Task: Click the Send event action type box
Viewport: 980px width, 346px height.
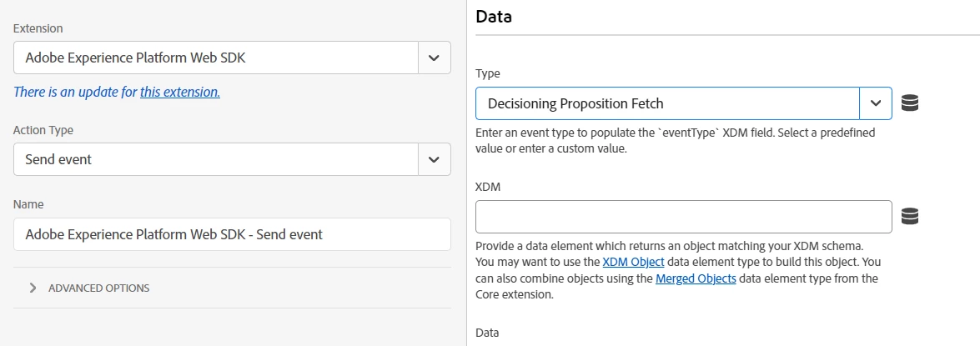Action: click(216, 159)
